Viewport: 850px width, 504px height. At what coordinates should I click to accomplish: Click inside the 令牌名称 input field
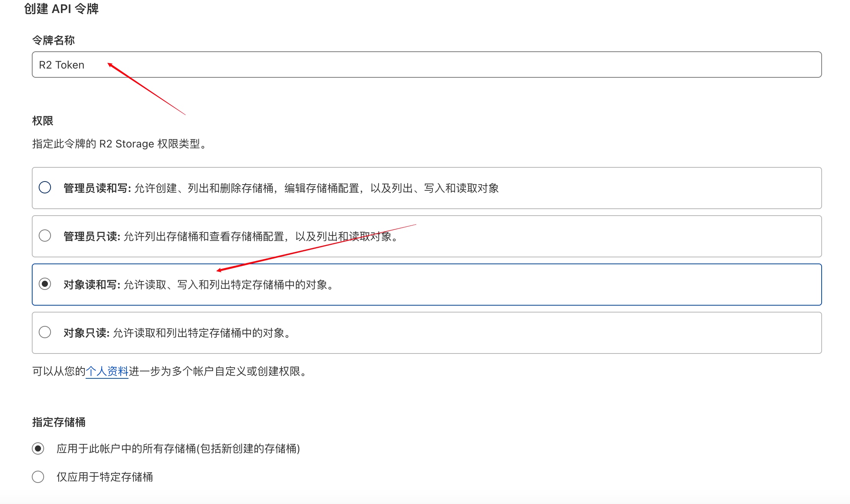click(x=268, y=65)
